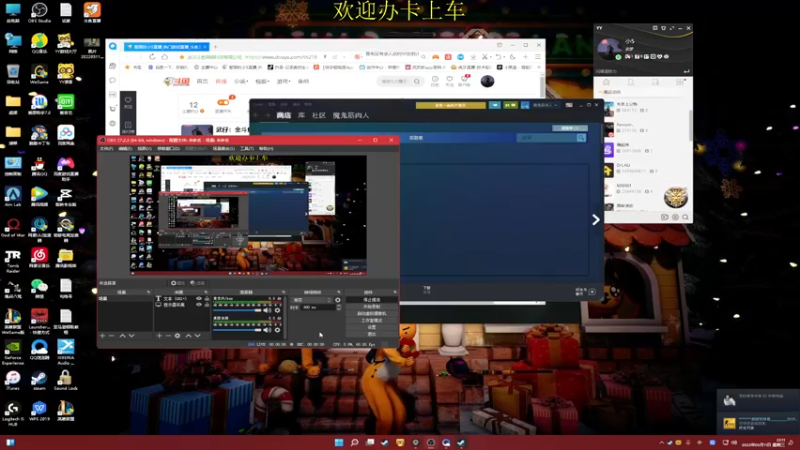Open transition properties gear in OBS

pos(338,300)
